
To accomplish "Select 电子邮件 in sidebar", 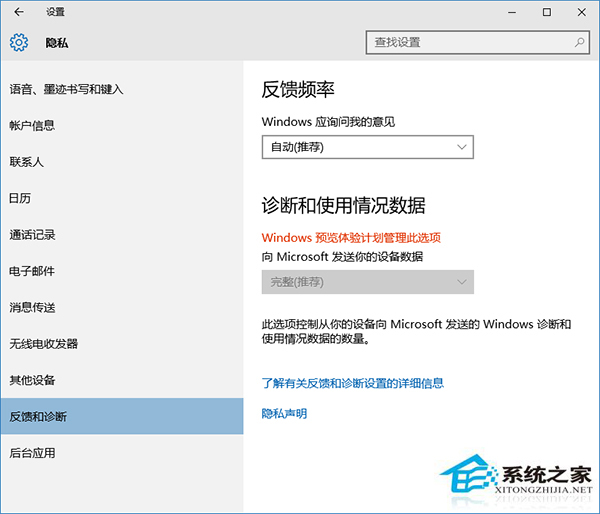I will point(122,271).
